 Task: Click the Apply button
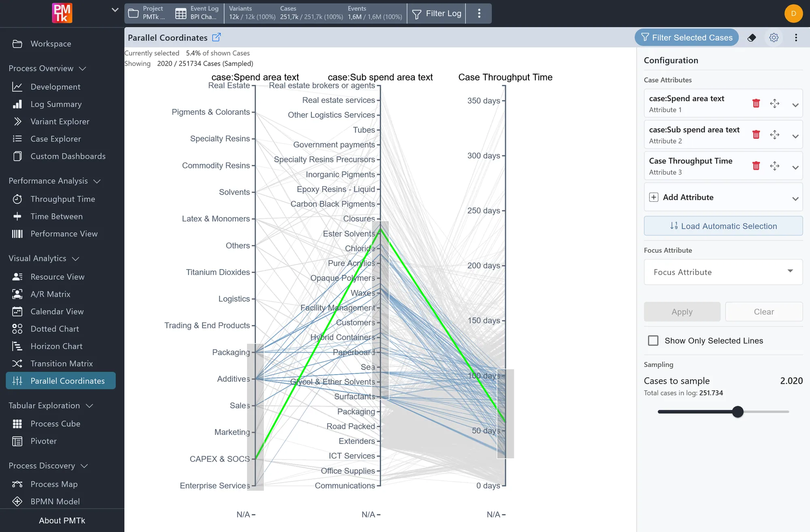[682, 312]
